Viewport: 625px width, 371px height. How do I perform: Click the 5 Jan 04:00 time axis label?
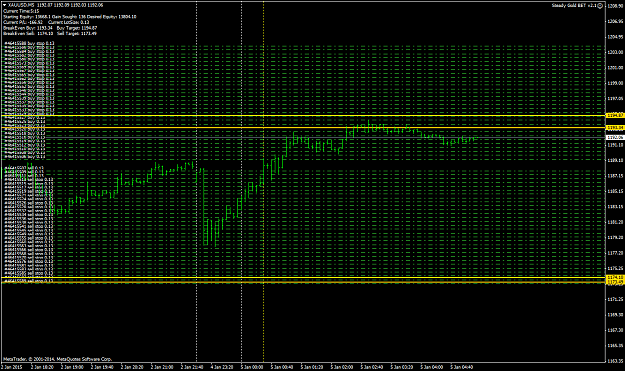click(432, 367)
